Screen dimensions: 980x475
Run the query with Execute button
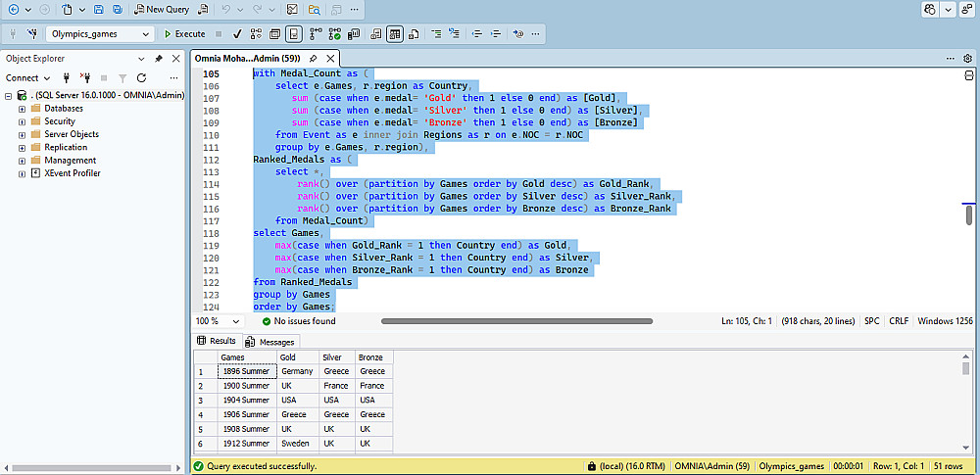click(183, 33)
